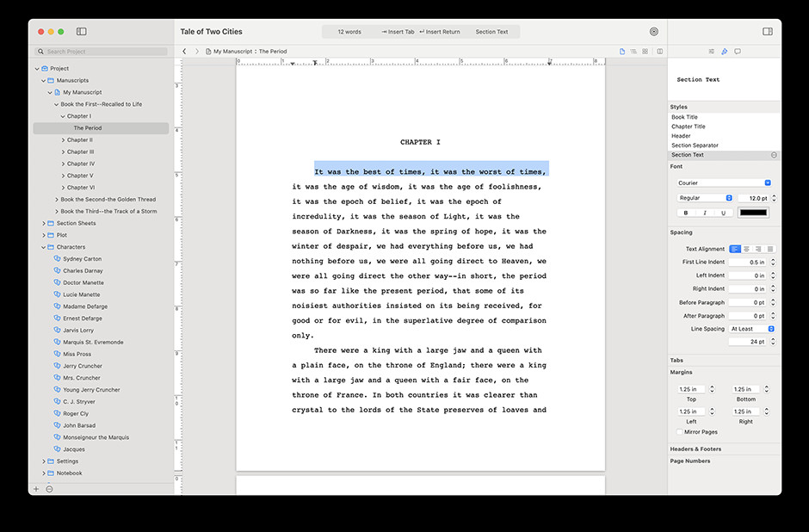Go forward with the right arrow
The width and height of the screenshot is (809, 532).
tap(196, 51)
